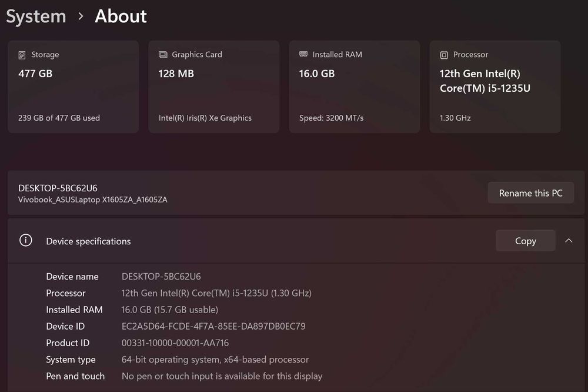Click the 'Product ID' label
This screenshot has width=588, height=392.
(x=68, y=343)
